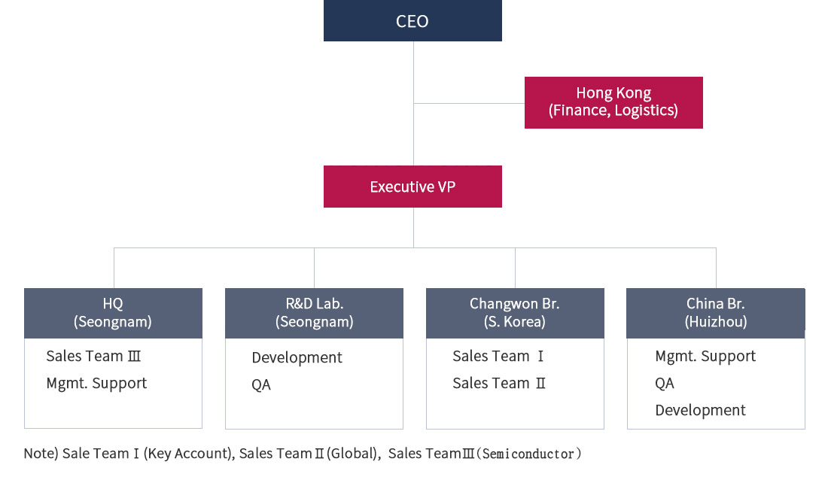Select the HQ (Seongnam) header
This screenshot has width=828, height=504.
113,313
